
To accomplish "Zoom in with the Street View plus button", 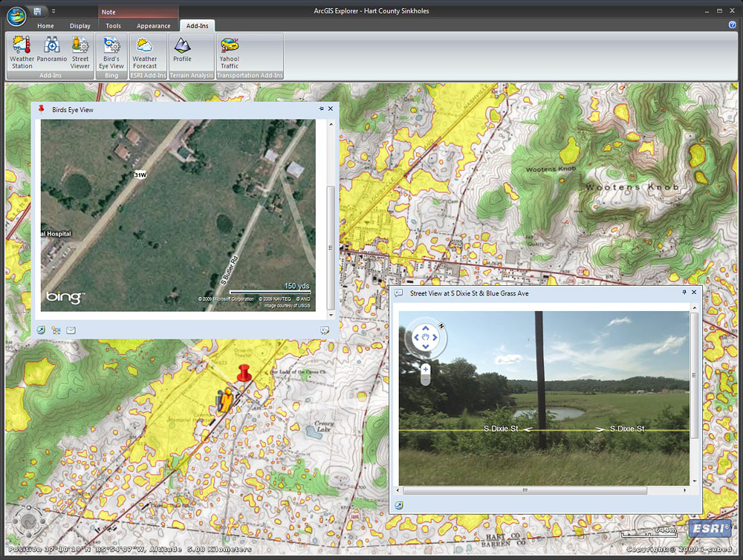I will (x=426, y=369).
